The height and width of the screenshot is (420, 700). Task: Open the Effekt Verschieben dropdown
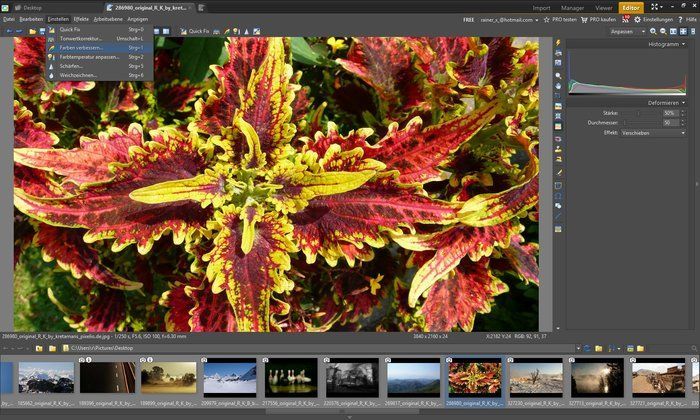[x=653, y=133]
